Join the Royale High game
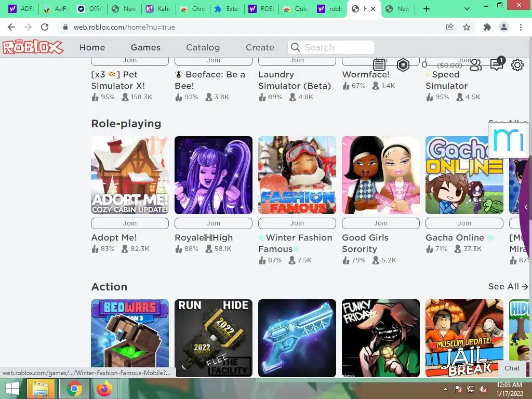The image size is (532, 399). click(x=214, y=223)
